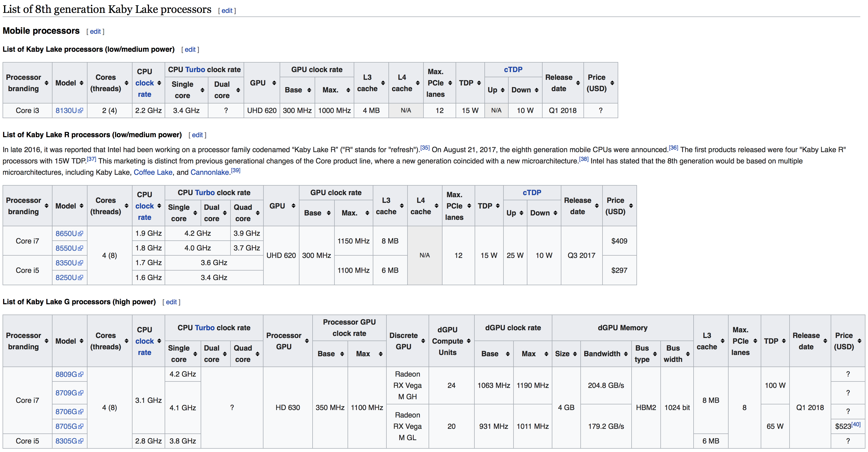Screen dimensions: 868x452
Task: Select the $409 price cell
Action: (619, 241)
